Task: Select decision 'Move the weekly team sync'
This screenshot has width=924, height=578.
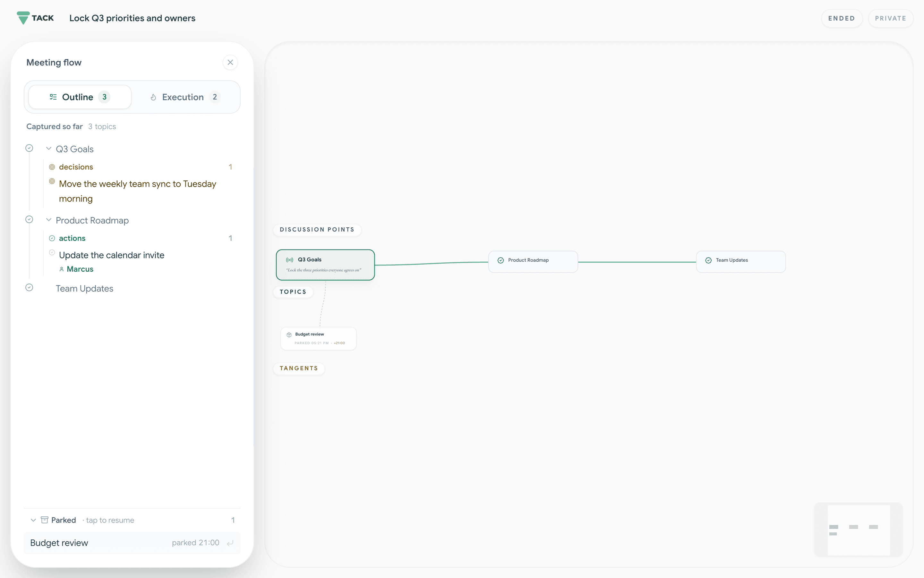Action: (137, 191)
